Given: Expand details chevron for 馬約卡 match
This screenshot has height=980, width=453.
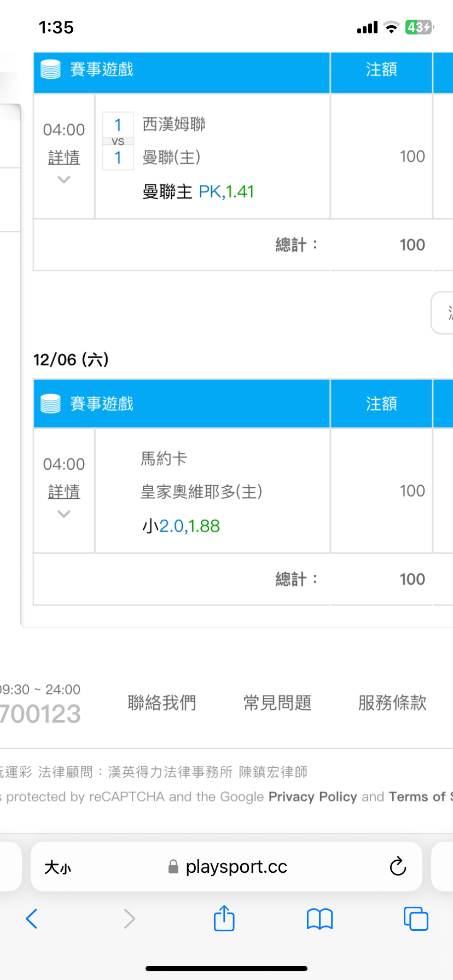Looking at the screenshot, I should click(64, 514).
